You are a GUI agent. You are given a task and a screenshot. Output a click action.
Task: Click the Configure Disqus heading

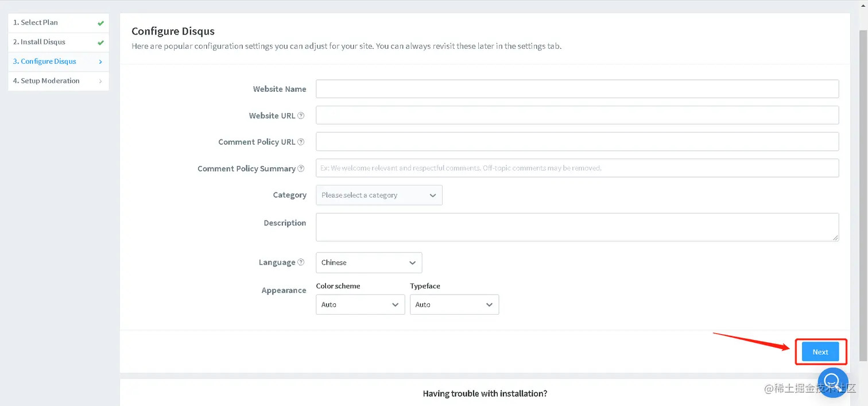[x=173, y=31]
